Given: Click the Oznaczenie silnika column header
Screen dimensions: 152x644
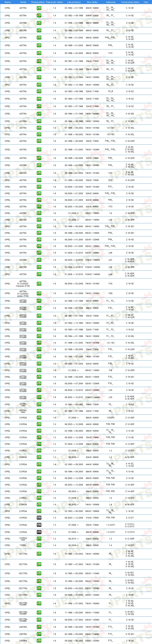Looking at the screenshot, I should tap(130, 2).
